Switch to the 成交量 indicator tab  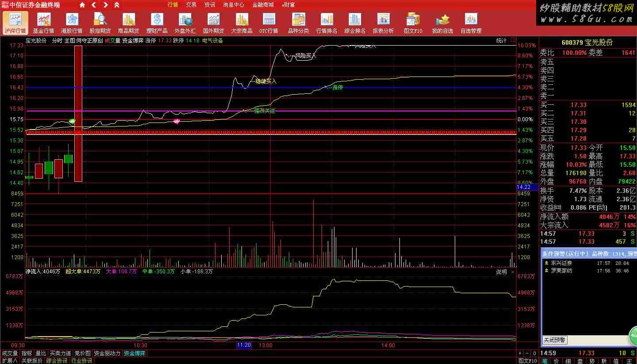(10, 353)
